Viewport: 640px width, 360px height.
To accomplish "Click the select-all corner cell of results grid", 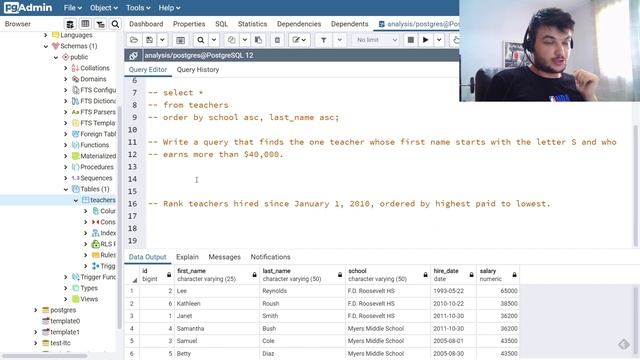I will (132, 275).
